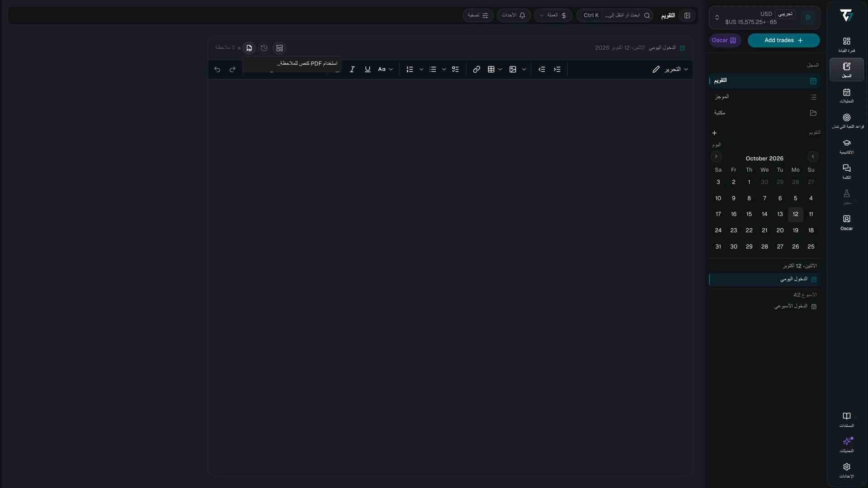The image size is (868, 488).
Task: Open the note version history icon
Action: 264,48
